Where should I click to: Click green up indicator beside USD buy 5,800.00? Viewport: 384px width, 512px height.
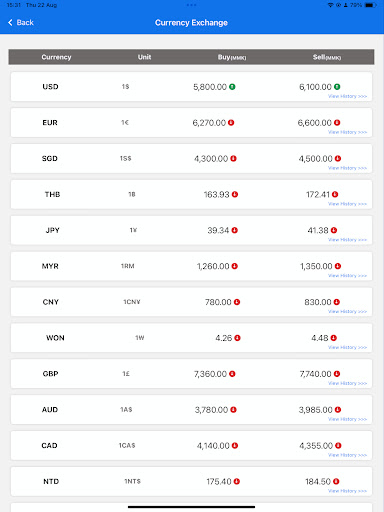click(232, 87)
